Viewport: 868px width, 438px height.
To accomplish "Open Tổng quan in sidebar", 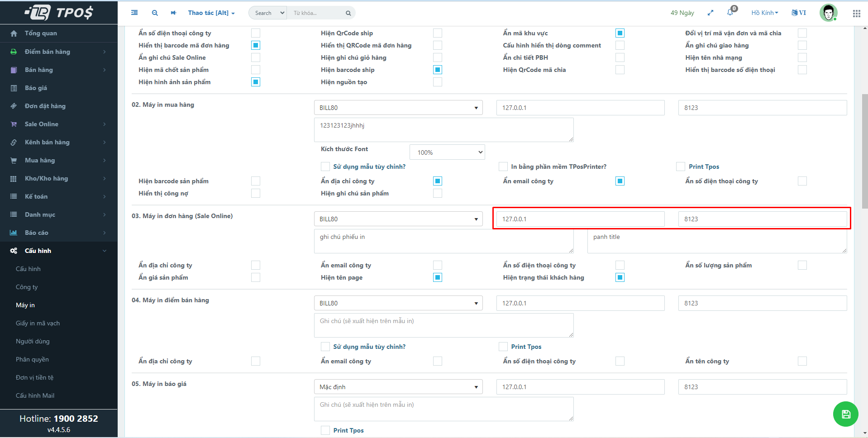I will (x=41, y=33).
